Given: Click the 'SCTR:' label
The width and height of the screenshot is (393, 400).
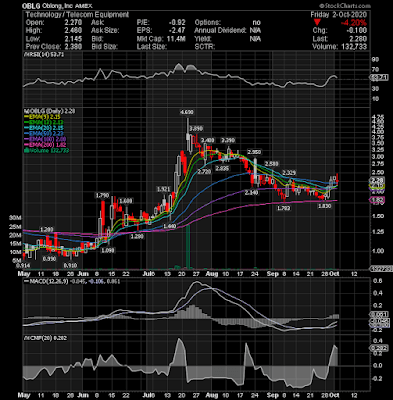Looking at the screenshot, I should [x=204, y=47].
